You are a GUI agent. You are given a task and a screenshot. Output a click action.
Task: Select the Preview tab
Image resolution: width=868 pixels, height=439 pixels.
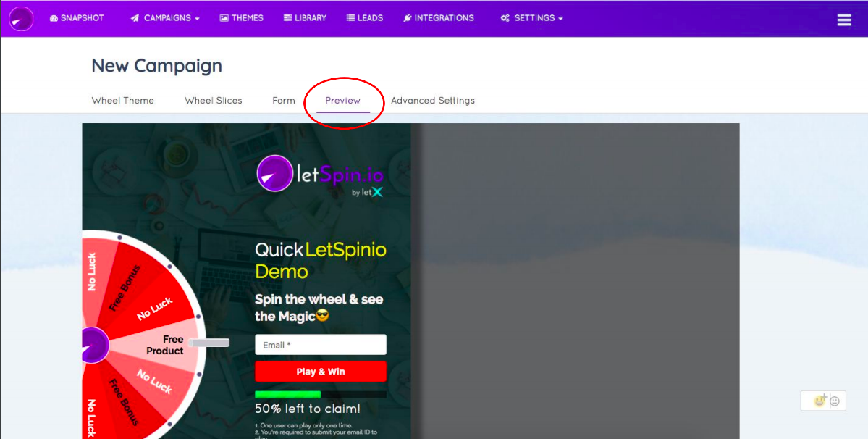click(x=342, y=101)
